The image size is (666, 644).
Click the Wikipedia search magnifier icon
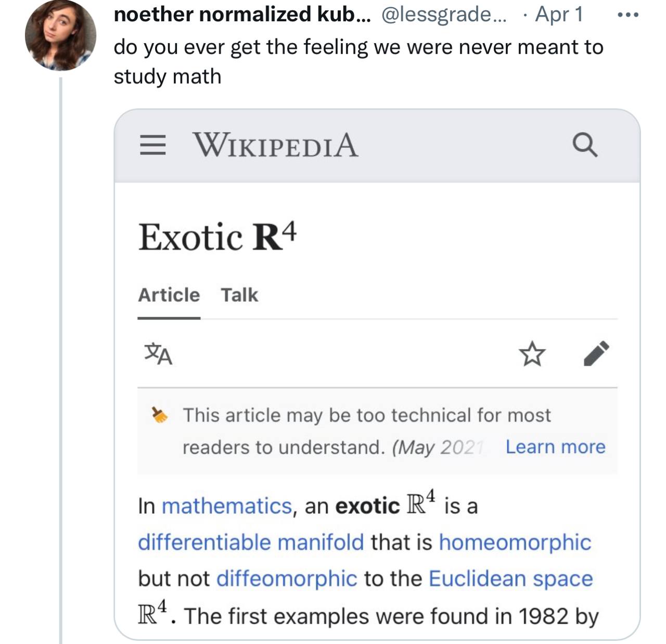[x=585, y=145]
